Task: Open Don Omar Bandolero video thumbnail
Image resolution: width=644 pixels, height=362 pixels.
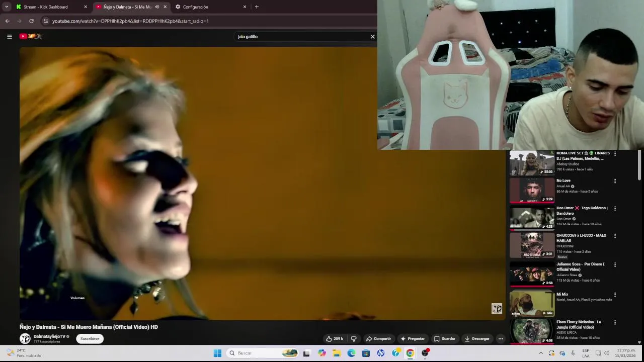Action: 532,218
